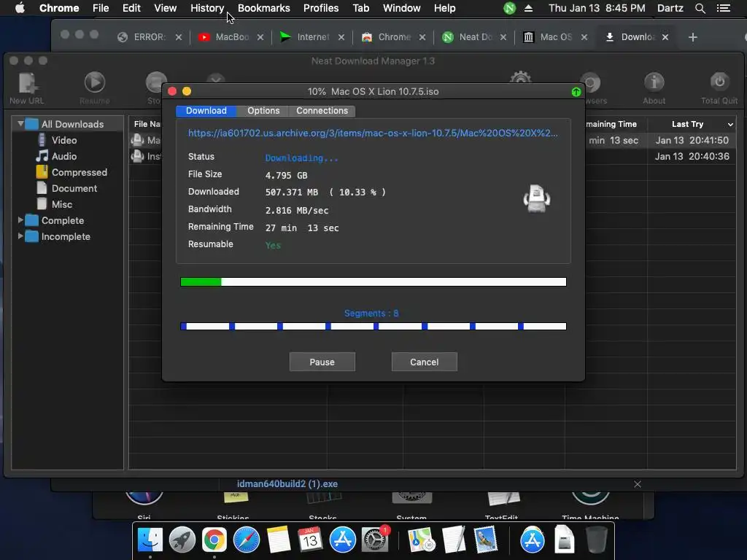The width and height of the screenshot is (747, 560).
Task: Open Notes from the Dock
Action: click(x=278, y=540)
